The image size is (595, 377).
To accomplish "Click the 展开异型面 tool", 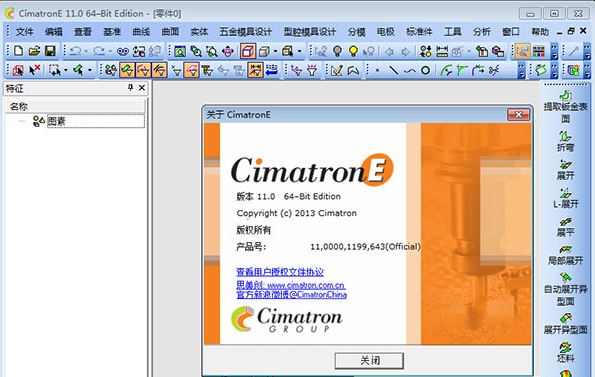I will pyautogui.click(x=565, y=324).
